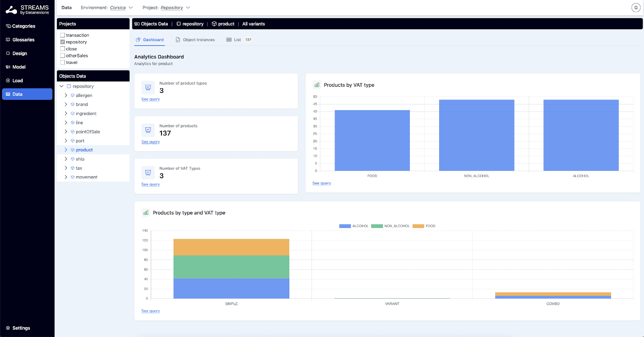The height and width of the screenshot is (337, 644).
Task: Check the otherSales project checkbox
Action: 63,56
